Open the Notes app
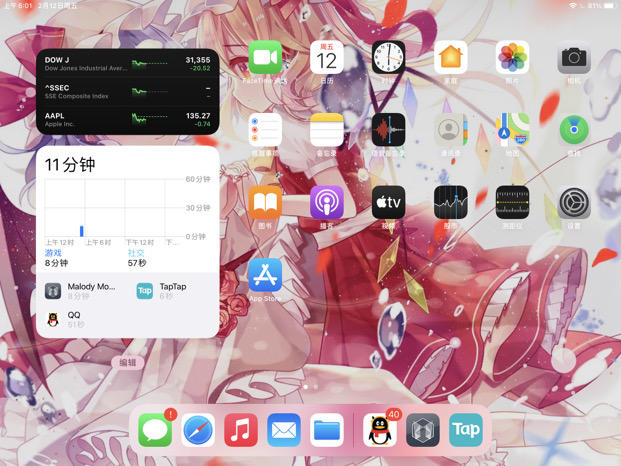Viewport: 621px width, 466px height. click(326, 130)
